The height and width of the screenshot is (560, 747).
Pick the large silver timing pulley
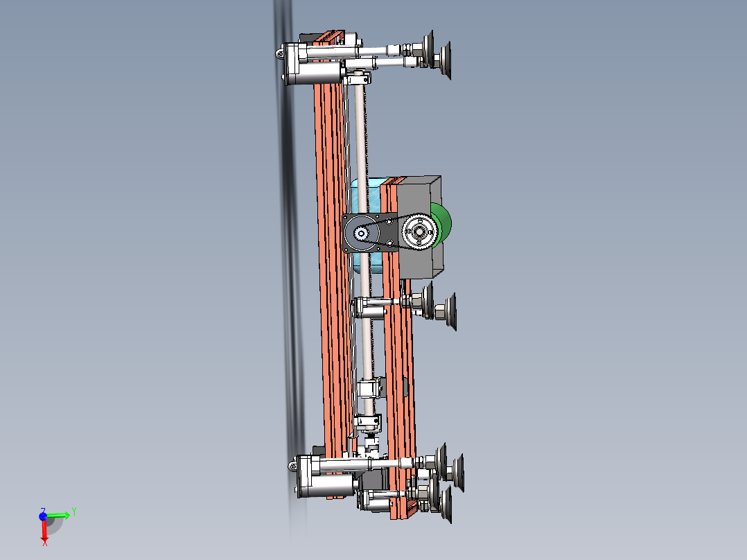tap(420, 231)
